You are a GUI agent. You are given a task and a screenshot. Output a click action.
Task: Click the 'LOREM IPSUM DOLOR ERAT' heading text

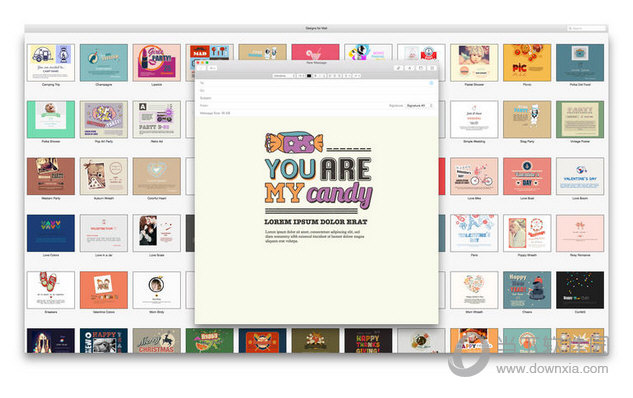coord(316,222)
